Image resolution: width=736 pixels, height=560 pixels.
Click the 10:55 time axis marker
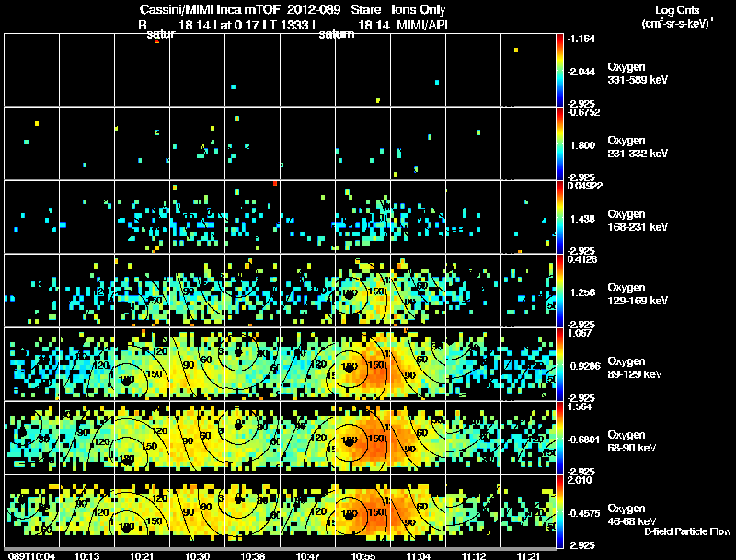pyautogui.click(x=363, y=555)
